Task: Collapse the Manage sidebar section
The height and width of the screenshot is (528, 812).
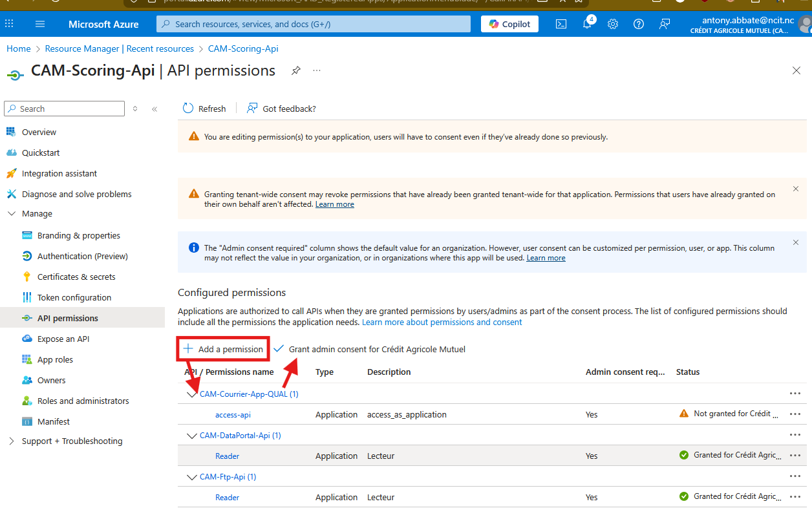Action: point(12,213)
